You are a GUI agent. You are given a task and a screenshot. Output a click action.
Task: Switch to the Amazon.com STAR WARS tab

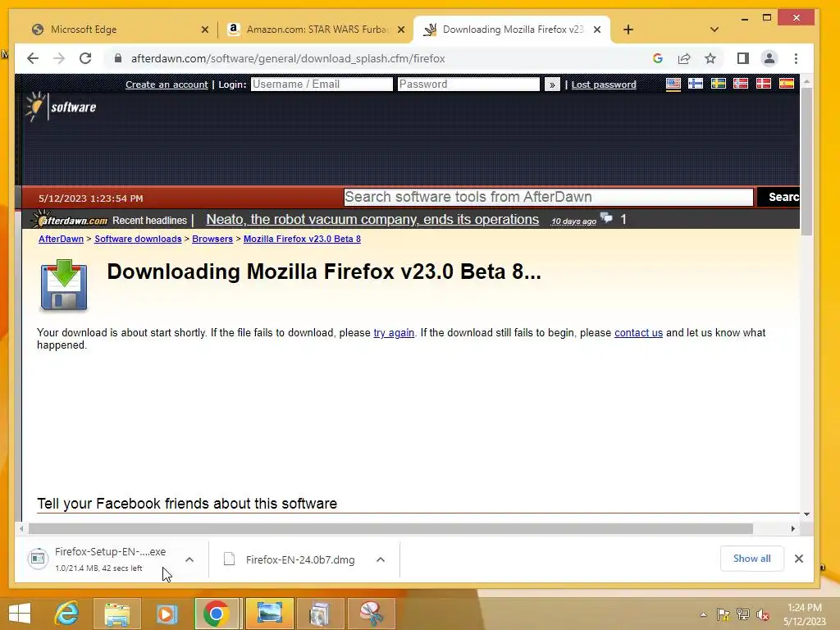click(x=315, y=30)
